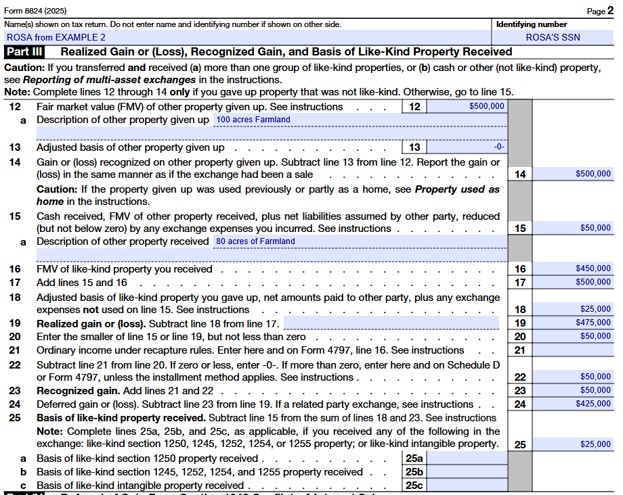The image size is (623, 495).
Task: Click the name field containing ROSA from EXAMPLE 2
Action: tap(248, 38)
